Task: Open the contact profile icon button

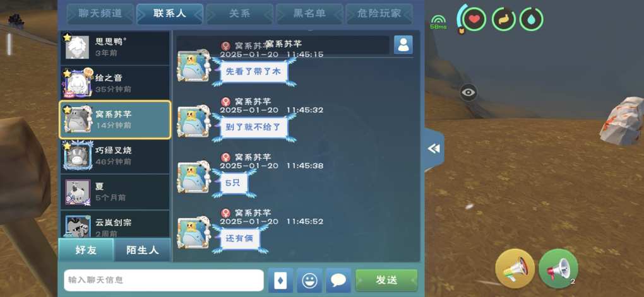Action: click(403, 45)
